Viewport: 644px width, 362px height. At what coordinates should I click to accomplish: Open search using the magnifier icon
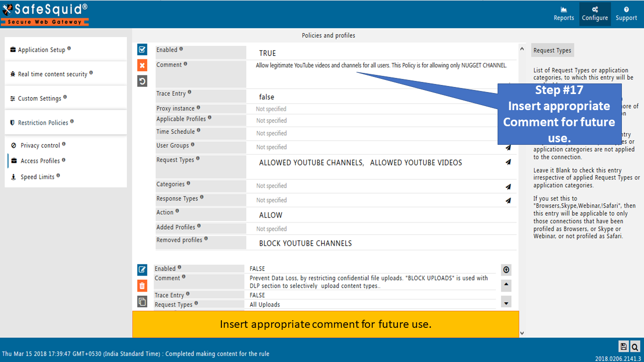tap(635, 346)
